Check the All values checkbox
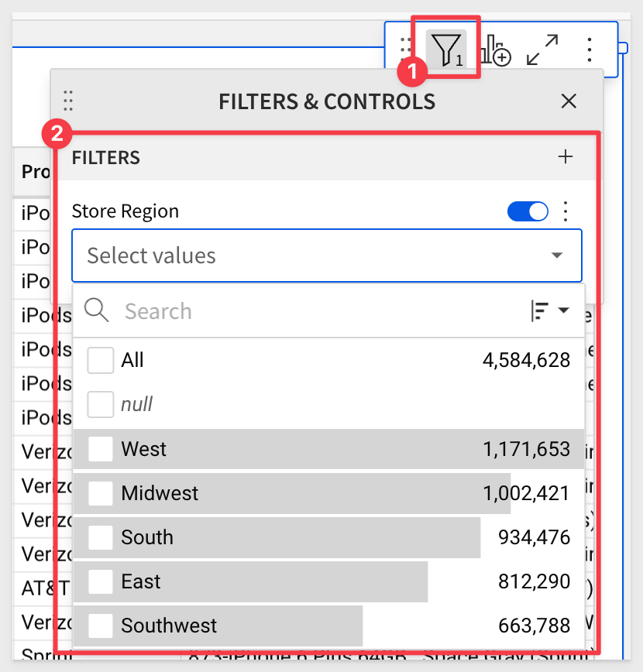 point(101,360)
